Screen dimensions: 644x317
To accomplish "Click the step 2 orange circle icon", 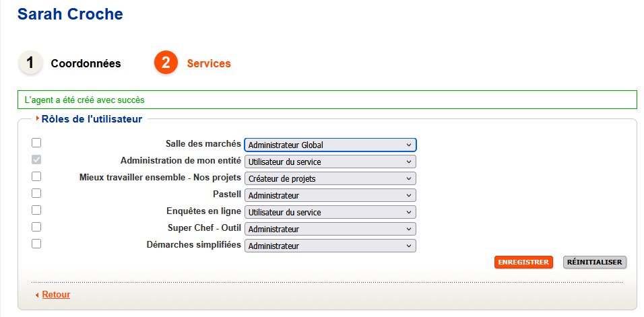I will 166,63.
